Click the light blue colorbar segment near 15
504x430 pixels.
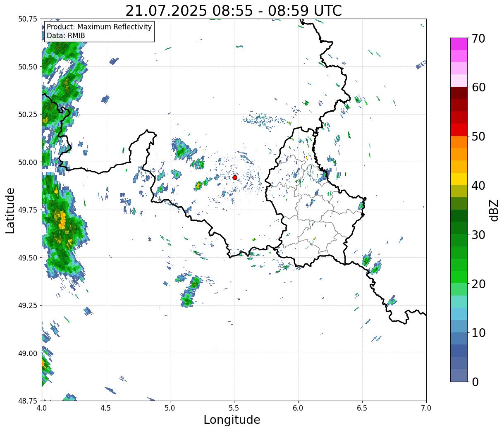click(459, 314)
